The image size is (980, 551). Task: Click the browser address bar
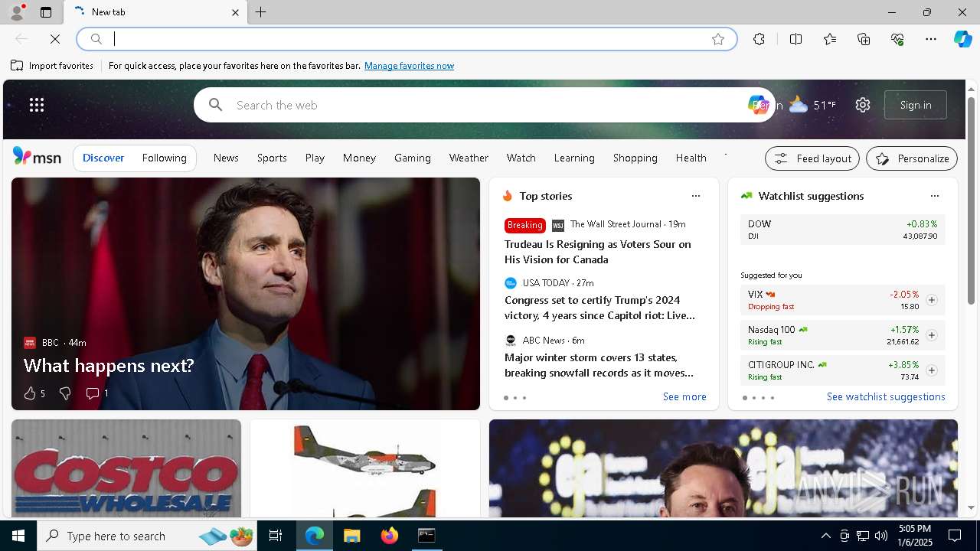click(x=406, y=39)
